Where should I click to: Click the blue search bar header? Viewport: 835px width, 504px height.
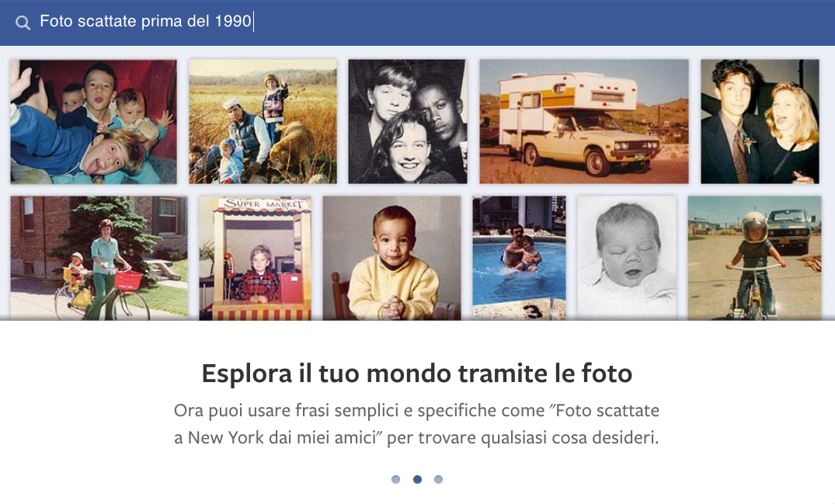pyautogui.click(x=418, y=23)
